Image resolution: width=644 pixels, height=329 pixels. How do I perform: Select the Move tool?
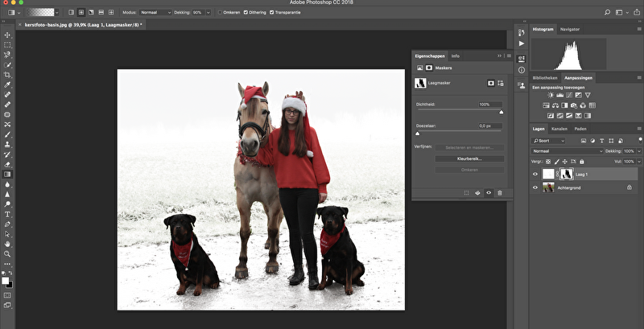tap(7, 35)
